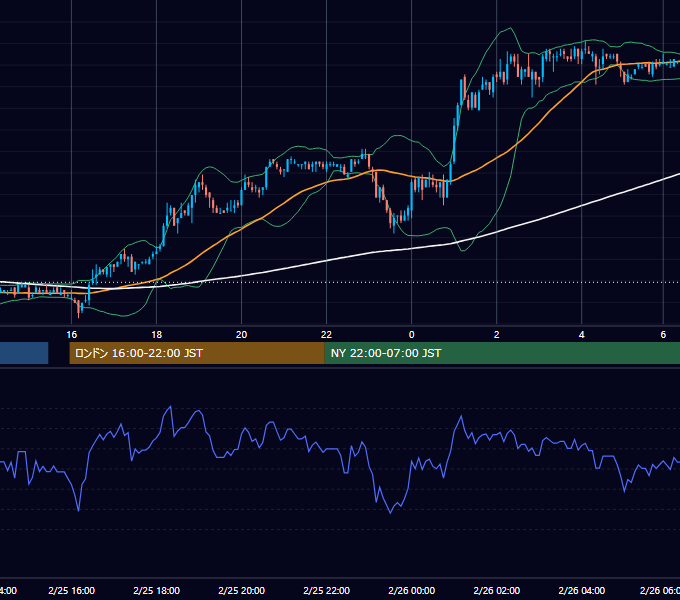This screenshot has height=600, width=680.
Task: Click the price chart axis label 22
Action: 326,335
